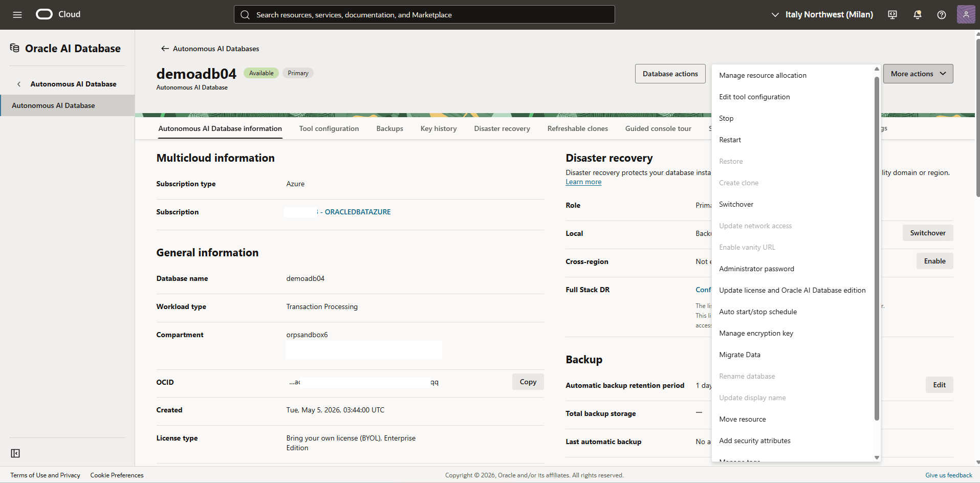Image resolution: width=980 pixels, height=483 pixels.
Task: Copy the OCID value
Action: (x=528, y=382)
